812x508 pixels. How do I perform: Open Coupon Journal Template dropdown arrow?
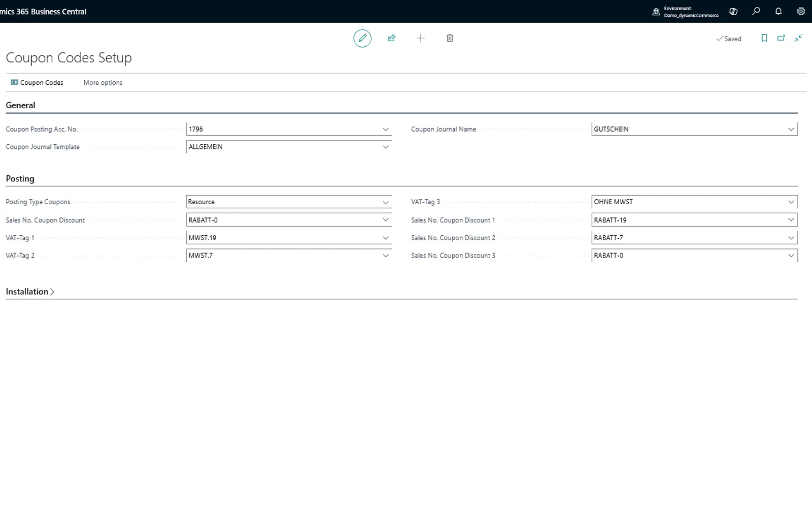click(x=386, y=147)
